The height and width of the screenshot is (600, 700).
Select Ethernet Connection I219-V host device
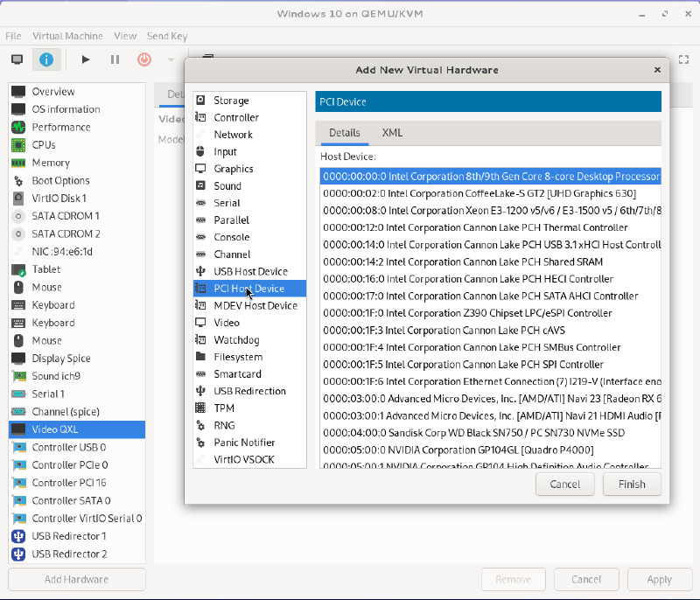[491, 381]
